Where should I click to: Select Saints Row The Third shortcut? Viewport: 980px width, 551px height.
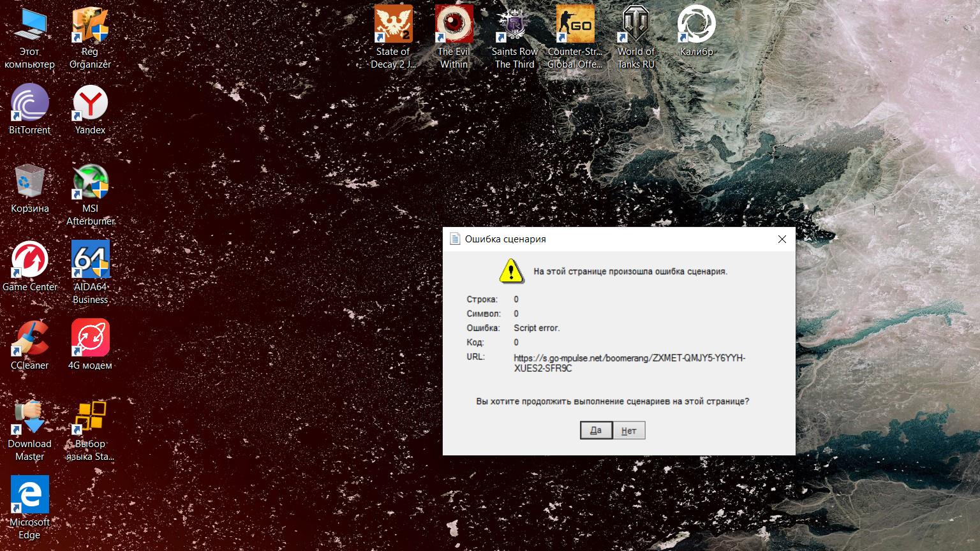pos(514,38)
